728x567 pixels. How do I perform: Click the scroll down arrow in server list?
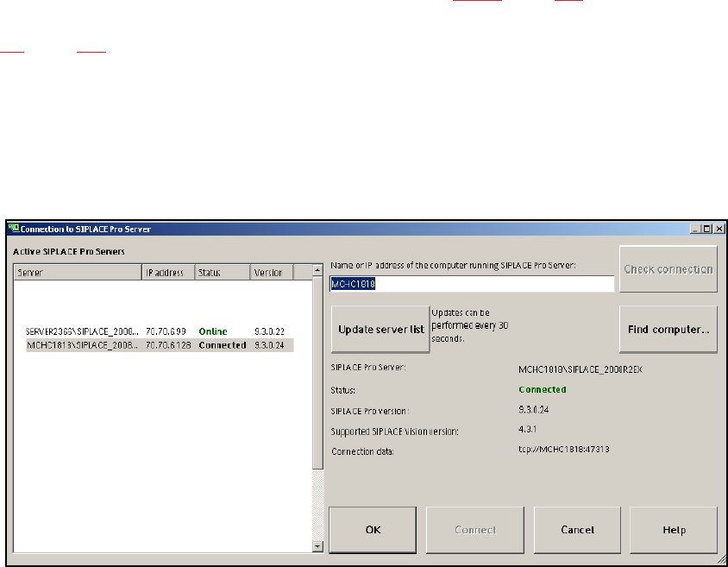click(317, 546)
